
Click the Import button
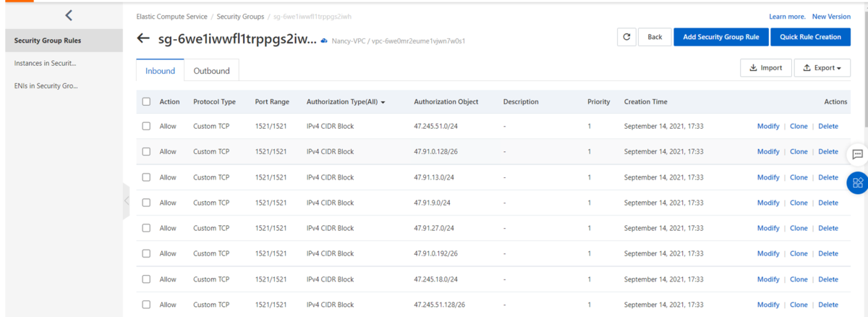(x=765, y=68)
